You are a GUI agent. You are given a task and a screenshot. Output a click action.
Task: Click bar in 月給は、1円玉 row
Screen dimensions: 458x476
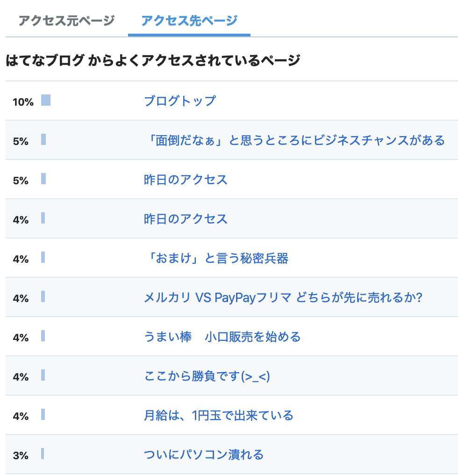click(x=43, y=415)
